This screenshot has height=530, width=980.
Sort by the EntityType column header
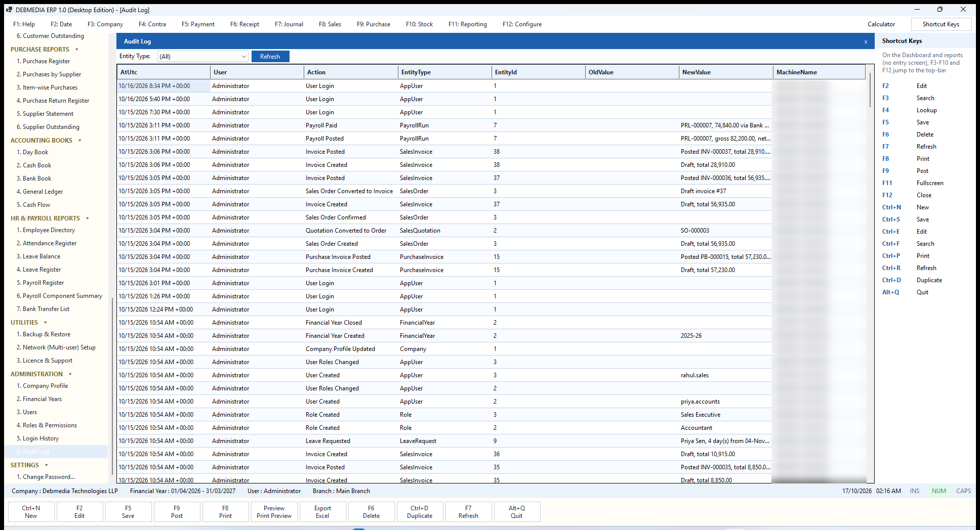coord(445,72)
